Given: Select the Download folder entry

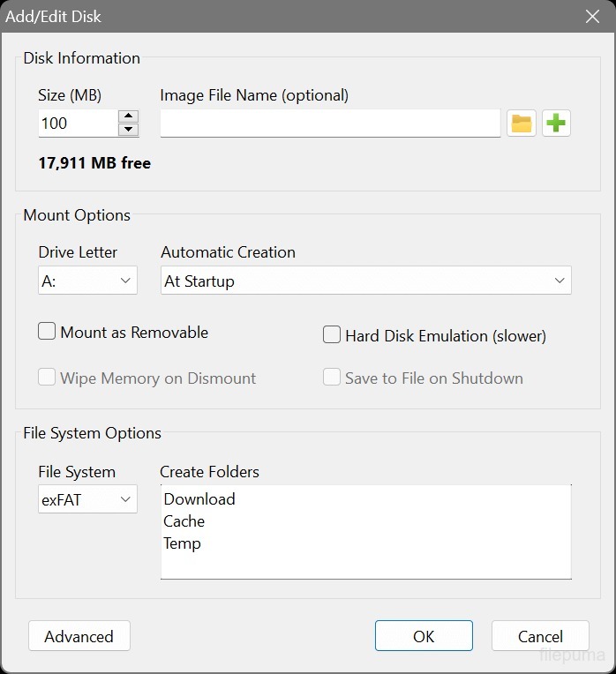Looking at the screenshot, I should (x=199, y=499).
